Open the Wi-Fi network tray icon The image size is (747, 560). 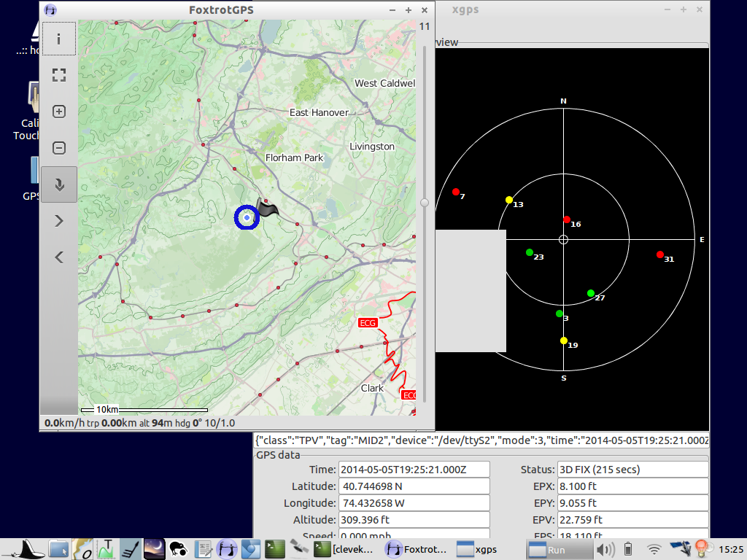654,550
